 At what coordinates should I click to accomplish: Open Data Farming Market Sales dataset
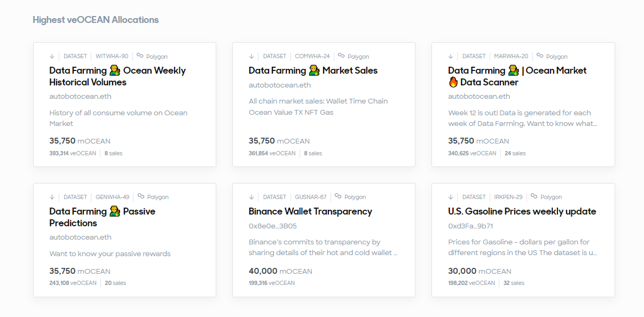312,70
